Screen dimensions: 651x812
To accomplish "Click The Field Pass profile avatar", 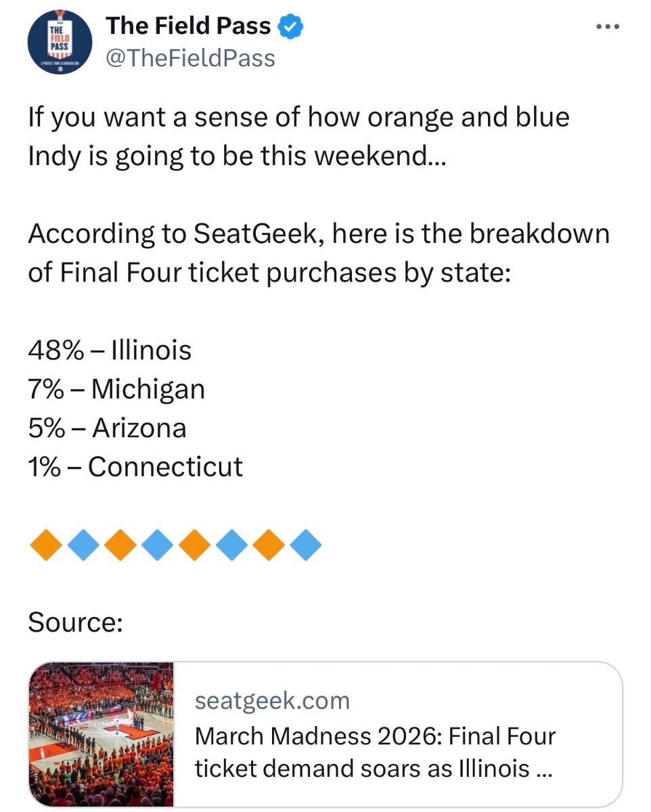I will [60, 41].
